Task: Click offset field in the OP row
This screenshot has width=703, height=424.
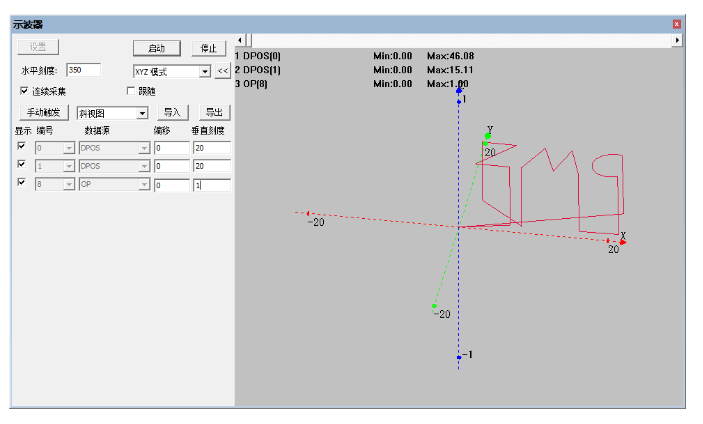Action: coord(172,185)
